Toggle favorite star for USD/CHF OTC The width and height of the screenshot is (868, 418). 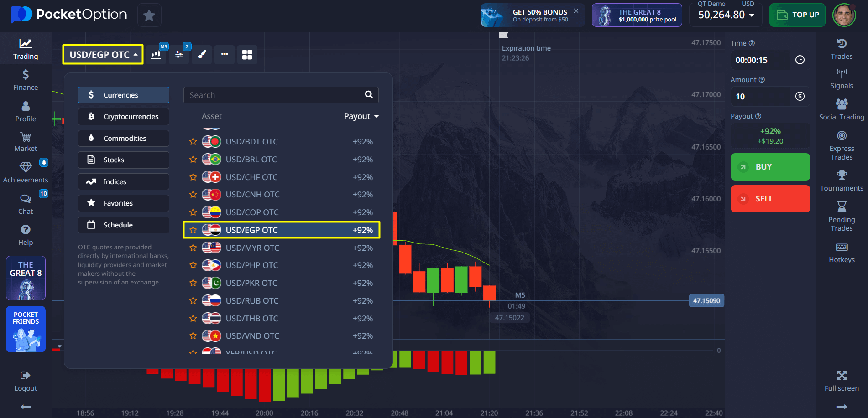coord(193,177)
